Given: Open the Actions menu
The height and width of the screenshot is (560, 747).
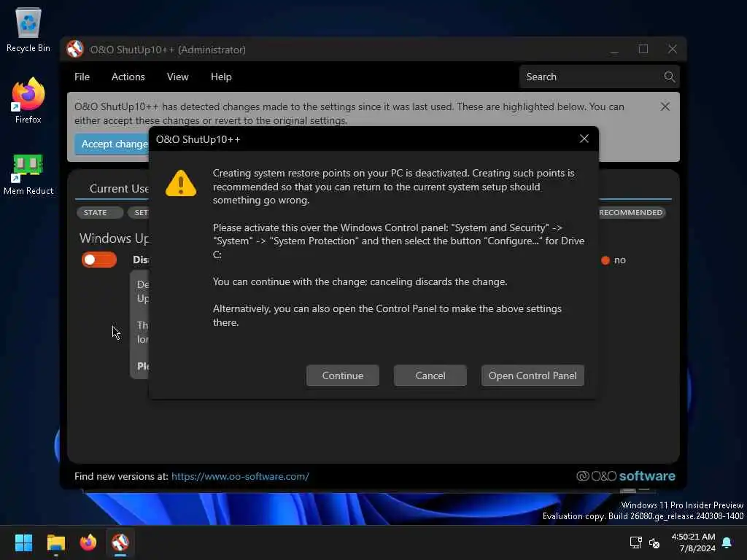Looking at the screenshot, I should [x=128, y=77].
